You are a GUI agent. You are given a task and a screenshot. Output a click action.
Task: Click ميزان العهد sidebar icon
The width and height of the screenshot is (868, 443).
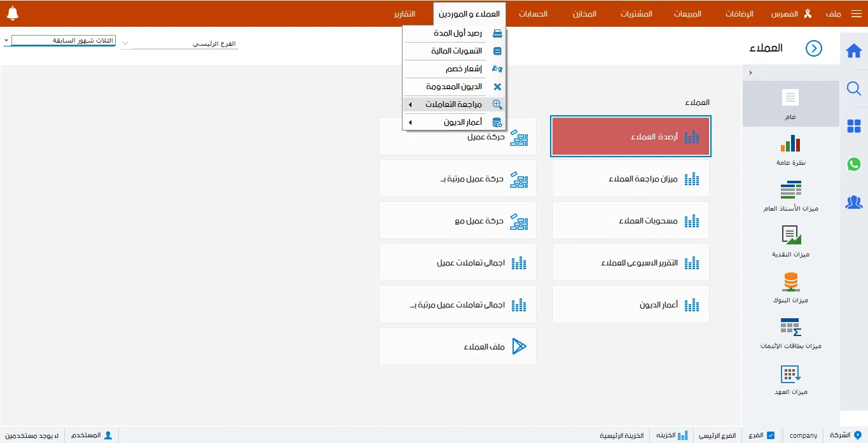tap(790, 378)
